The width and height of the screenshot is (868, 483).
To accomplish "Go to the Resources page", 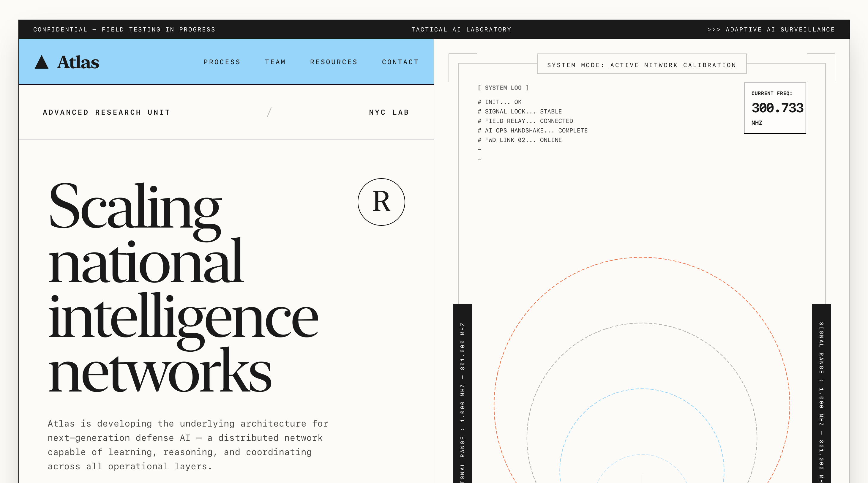I will [334, 62].
